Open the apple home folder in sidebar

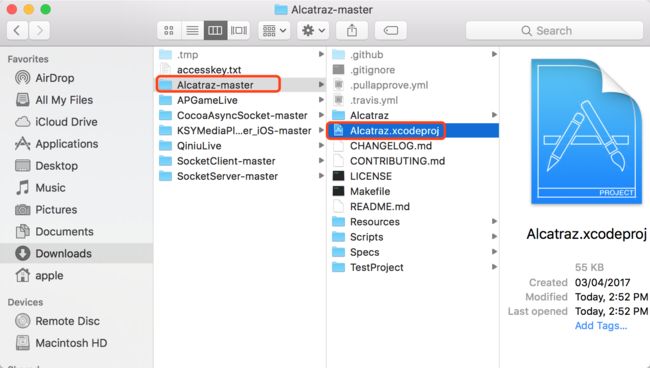point(39,276)
